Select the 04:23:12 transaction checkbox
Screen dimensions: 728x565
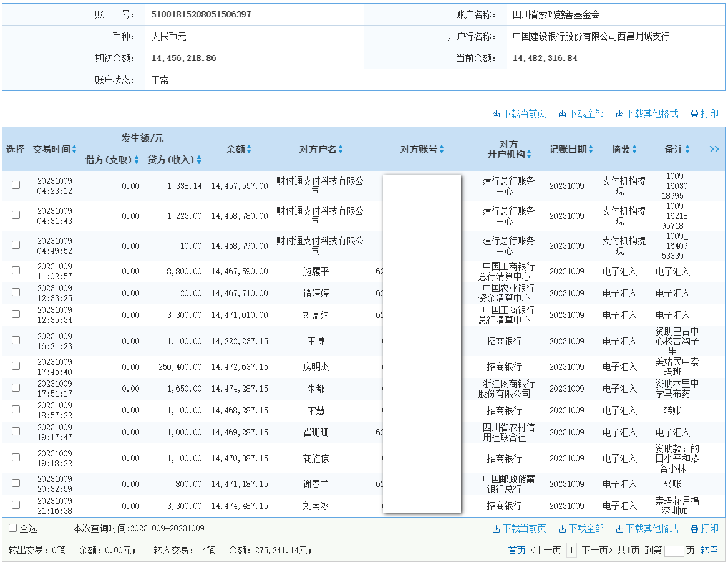(16, 185)
